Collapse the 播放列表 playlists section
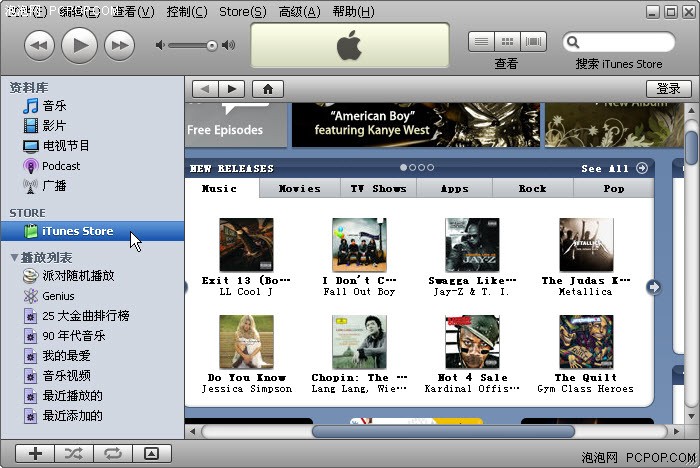This screenshot has width=700, height=468. (14, 258)
